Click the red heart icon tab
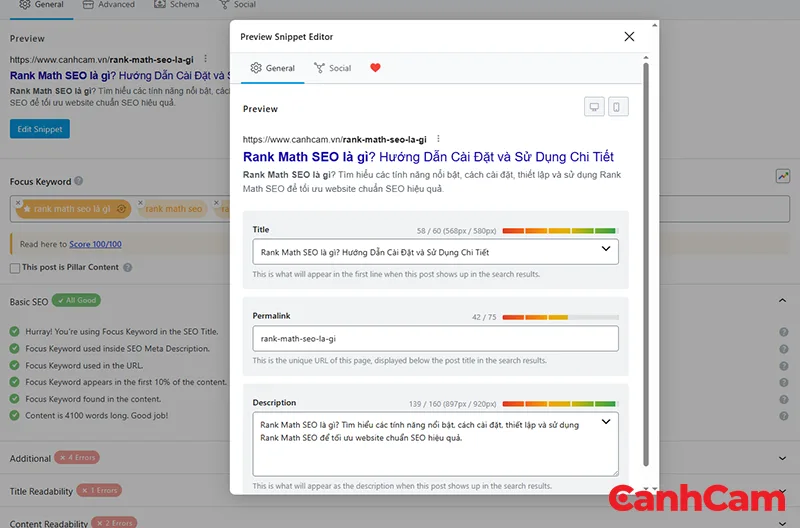The width and height of the screenshot is (800, 528). point(375,68)
